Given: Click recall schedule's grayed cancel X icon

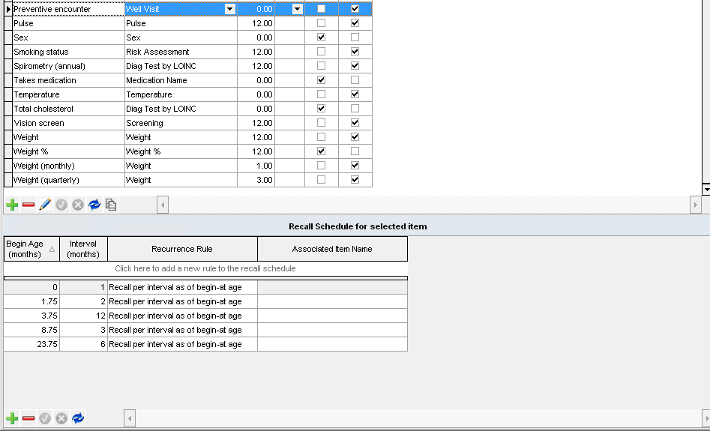Looking at the screenshot, I should pyautogui.click(x=62, y=418).
